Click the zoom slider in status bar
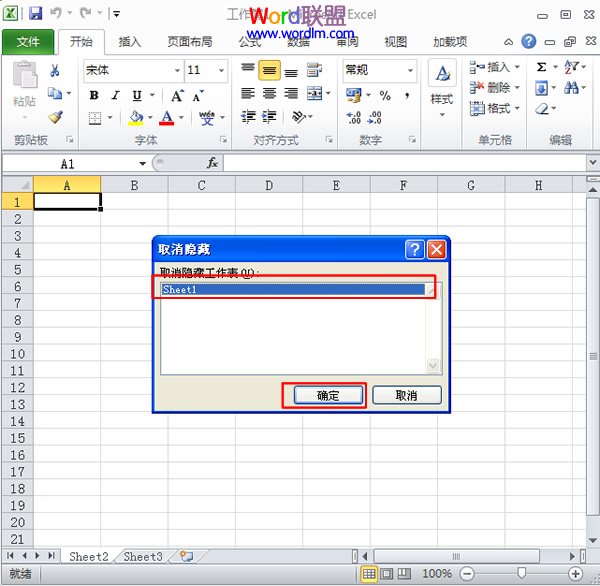600x586 pixels. coord(521,574)
